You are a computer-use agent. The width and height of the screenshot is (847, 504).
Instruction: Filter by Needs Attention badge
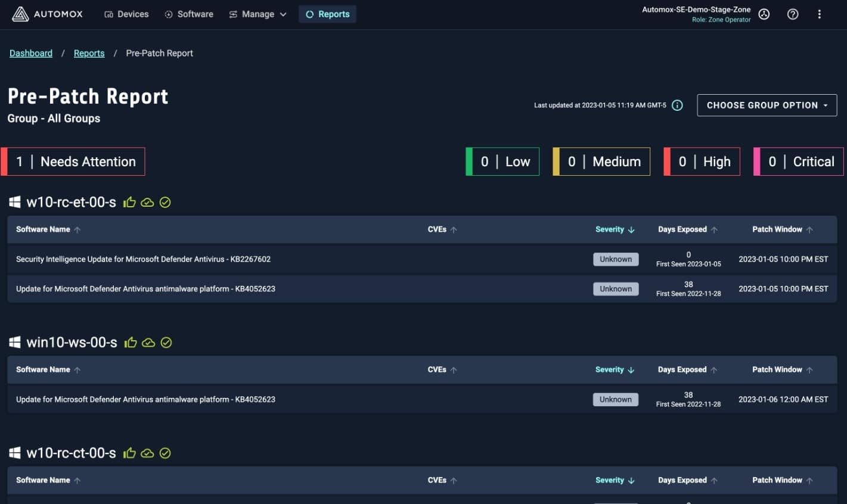[x=73, y=161]
